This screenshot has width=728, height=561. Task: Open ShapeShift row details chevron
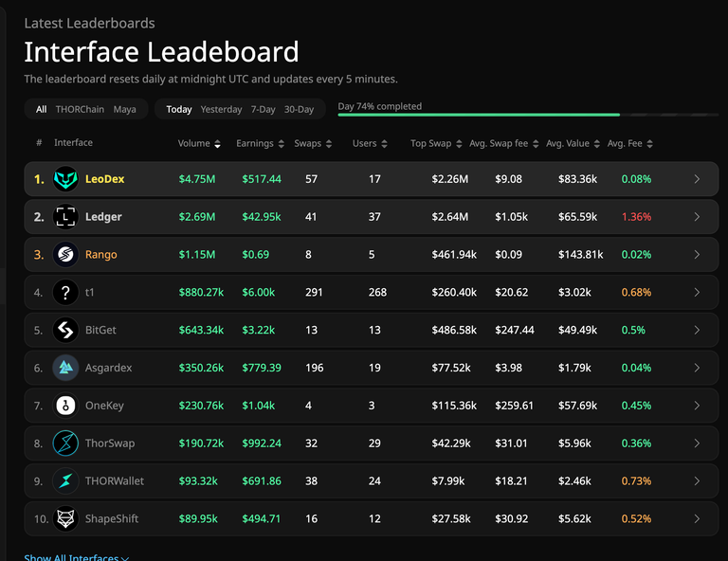(x=697, y=518)
